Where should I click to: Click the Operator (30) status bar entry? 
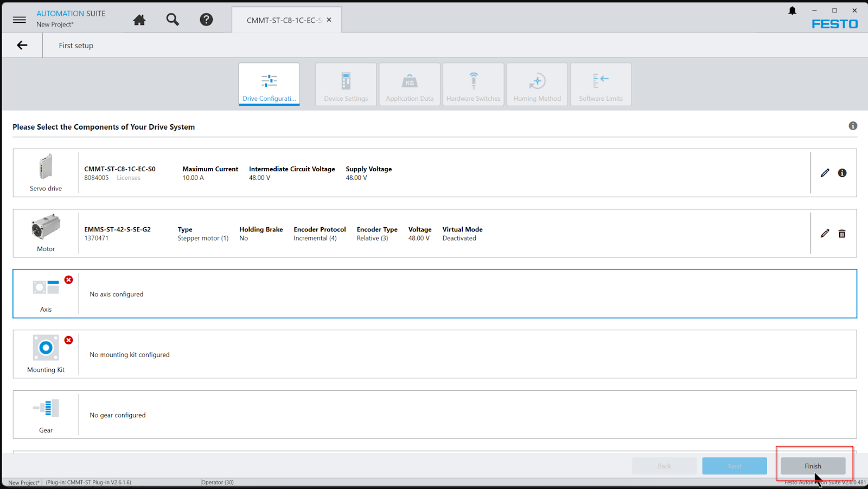coord(217,482)
